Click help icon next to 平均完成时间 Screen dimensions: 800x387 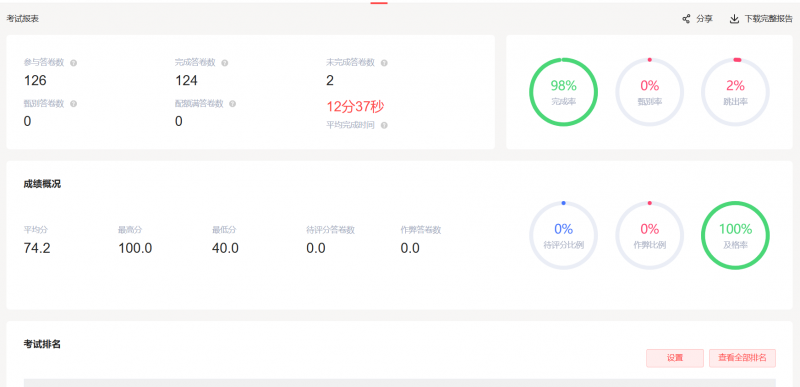384,125
